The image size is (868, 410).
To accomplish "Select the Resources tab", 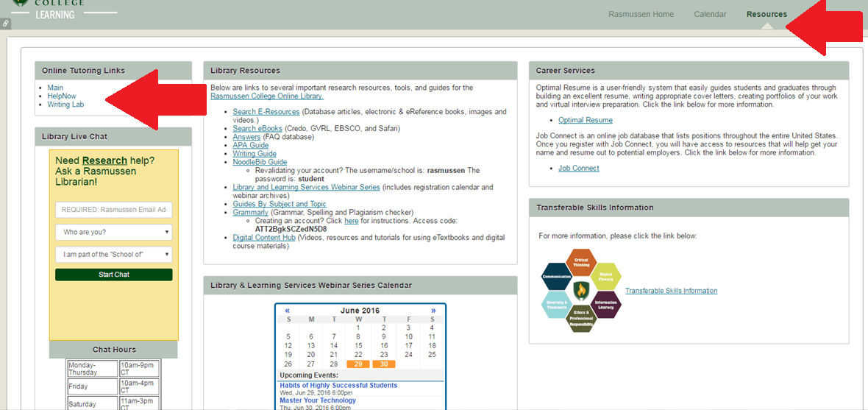I will [766, 15].
